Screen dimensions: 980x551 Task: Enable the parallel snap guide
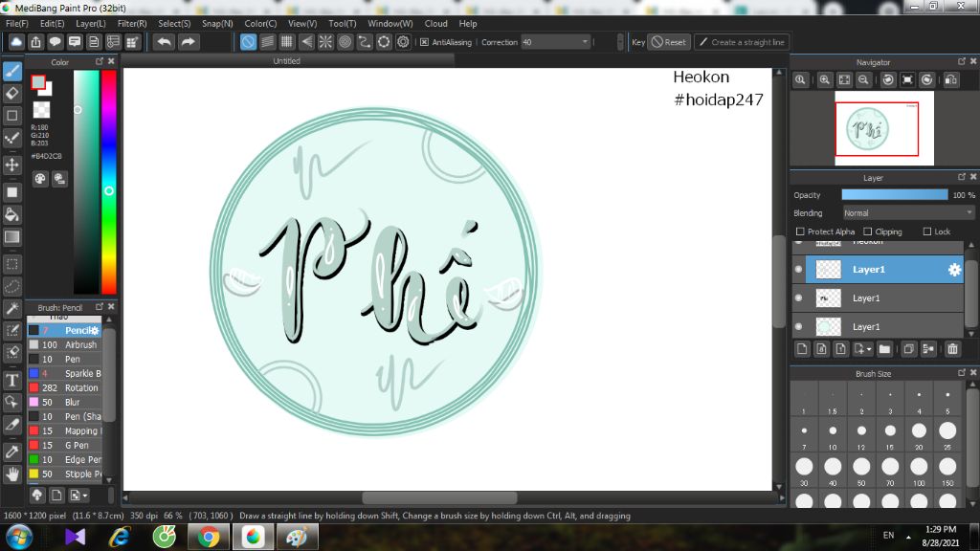point(268,42)
